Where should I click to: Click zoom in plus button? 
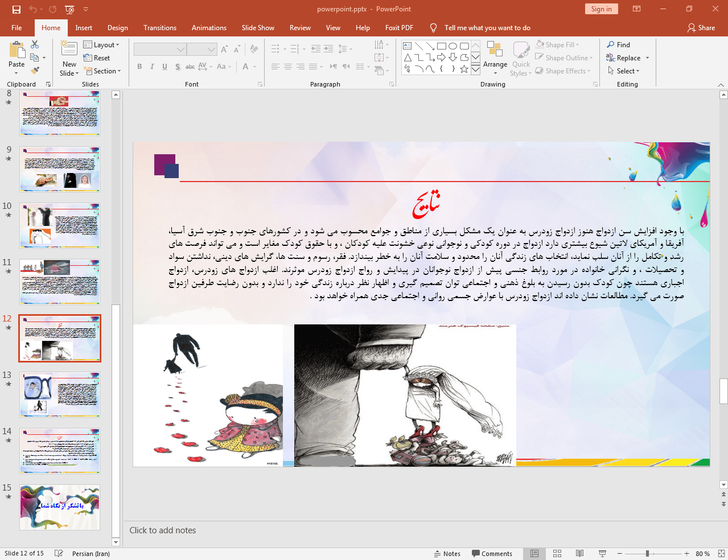tap(687, 554)
